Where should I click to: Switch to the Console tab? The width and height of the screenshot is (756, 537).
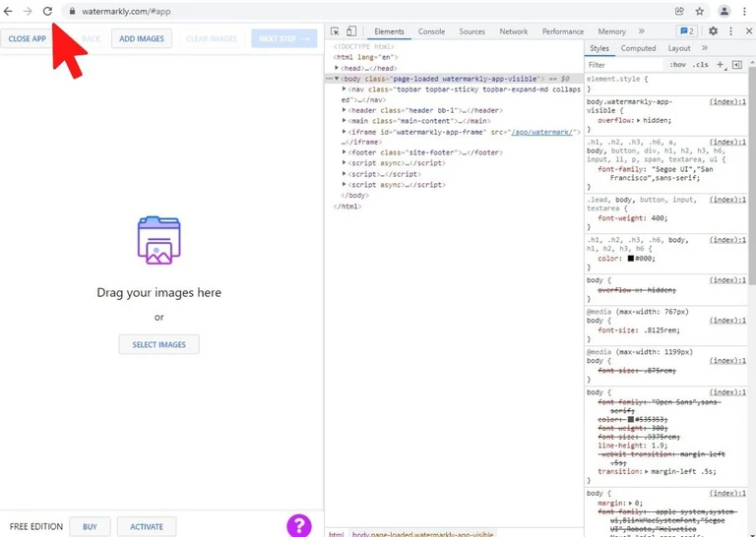coord(431,31)
